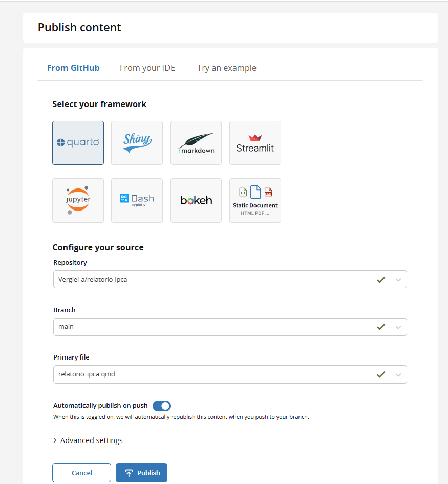Click the Repository field text Vergiel-a/relatorio-ipca
This screenshot has height=484, width=448.
(x=96, y=280)
